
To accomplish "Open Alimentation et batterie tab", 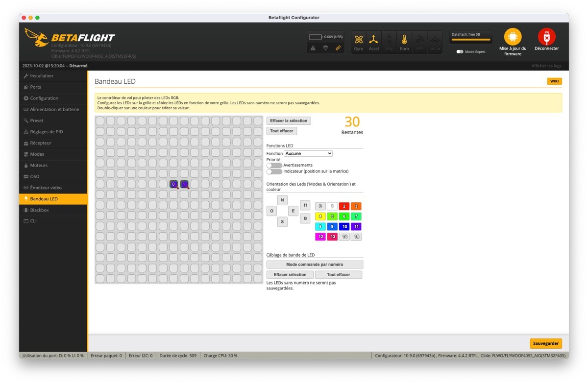I will [x=53, y=110].
